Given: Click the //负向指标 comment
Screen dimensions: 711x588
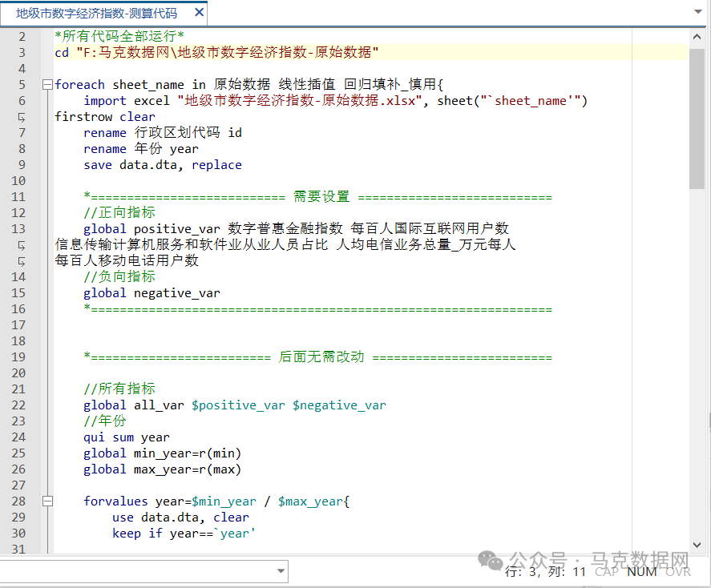Looking at the screenshot, I should coord(119,276).
